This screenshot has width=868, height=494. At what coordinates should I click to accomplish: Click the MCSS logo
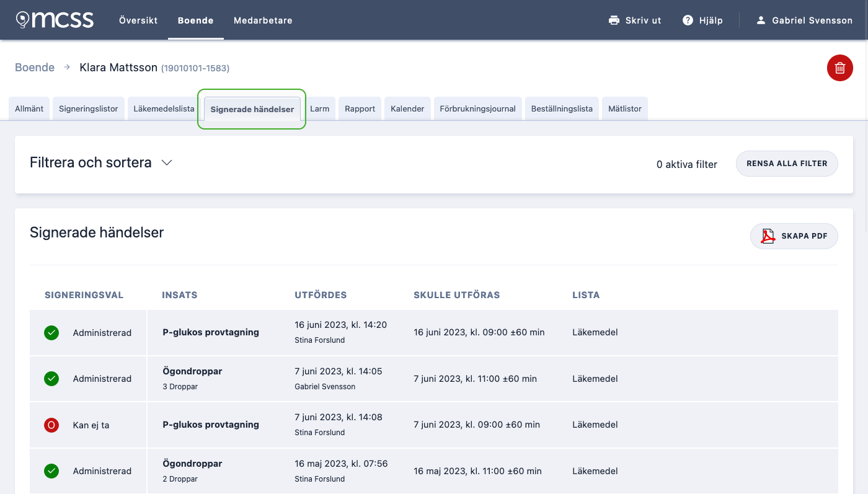[55, 20]
